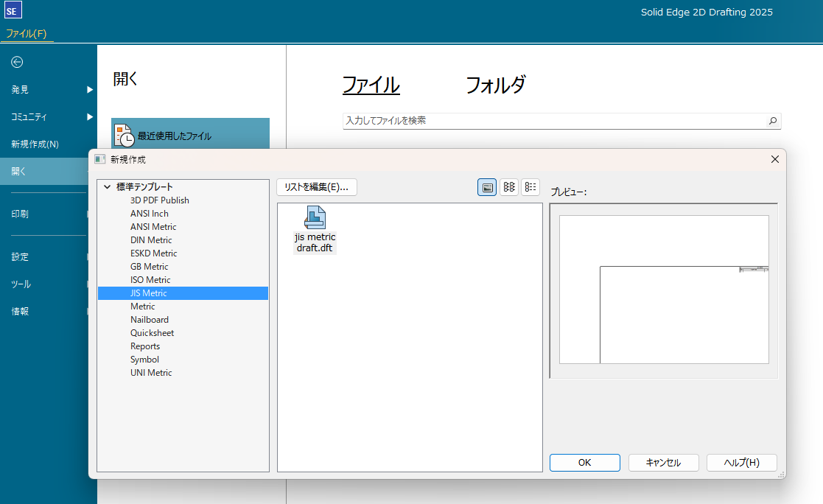Switch to the ファイル tab
Screen dimensions: 823x504
[371, 85]
